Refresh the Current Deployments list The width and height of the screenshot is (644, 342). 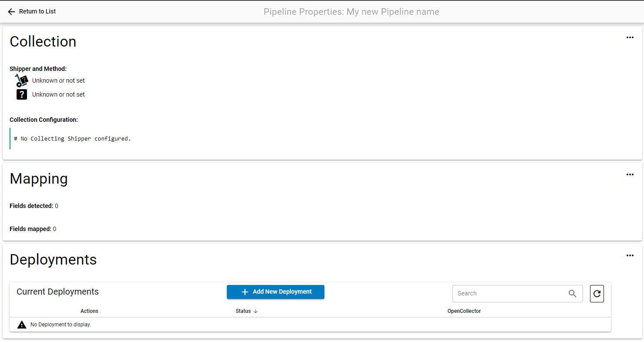[597, 294]
